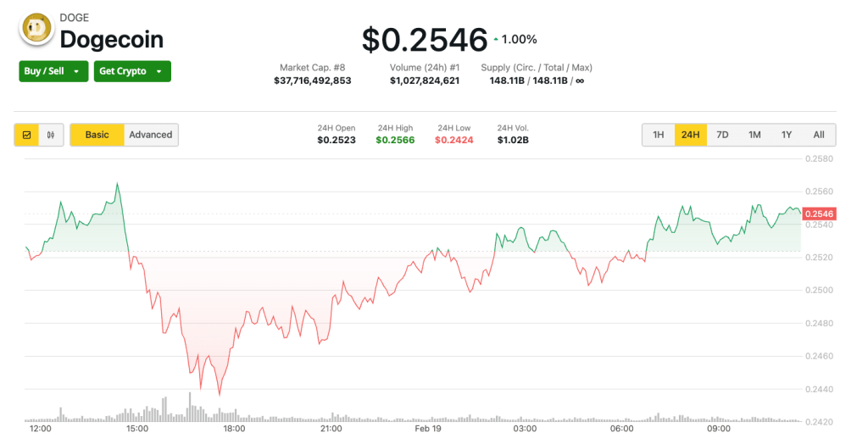This screenshot has width=868, height=444.
Task: Click the red 0.2546 price label on axis
Action: [819, 214]
